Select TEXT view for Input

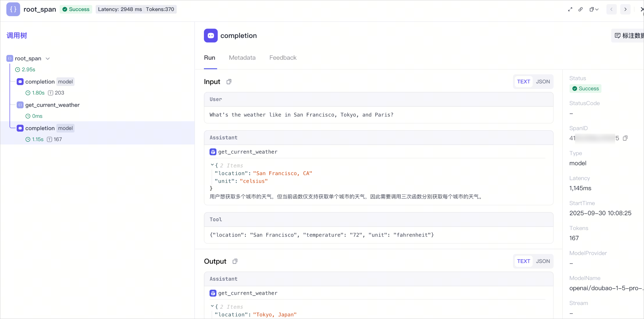click(x=524, y=82)
